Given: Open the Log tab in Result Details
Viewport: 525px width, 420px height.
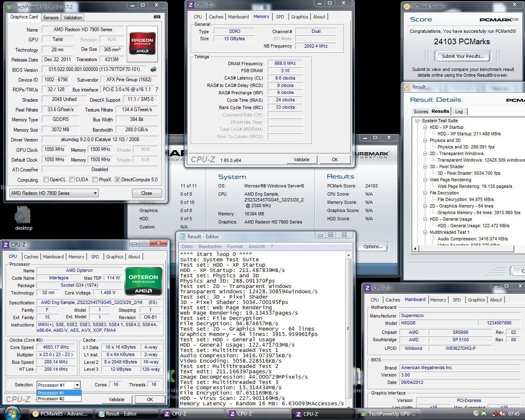Looking at the screenshot, I should (459, 112).
